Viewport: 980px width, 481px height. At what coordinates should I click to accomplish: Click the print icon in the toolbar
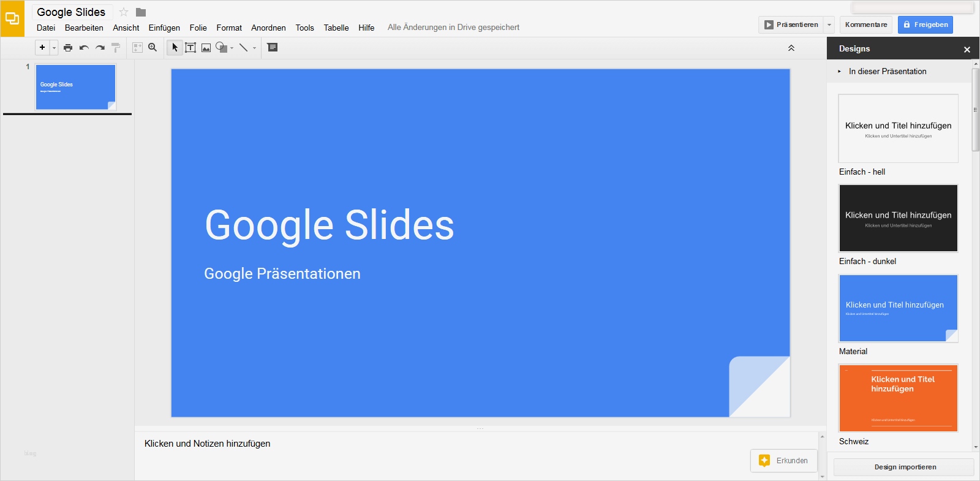click(x=68, y=47)
